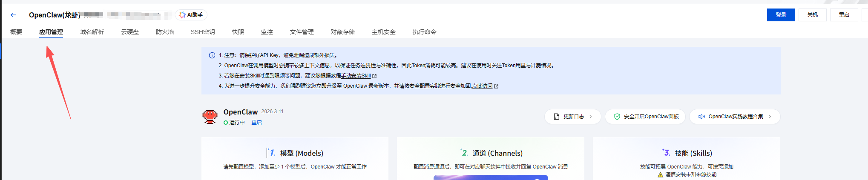Image resolution: width=868 pixels, height=180 pixels.
Task: Go to the 对象存储 tab
Action: click(x=343, y=32)
